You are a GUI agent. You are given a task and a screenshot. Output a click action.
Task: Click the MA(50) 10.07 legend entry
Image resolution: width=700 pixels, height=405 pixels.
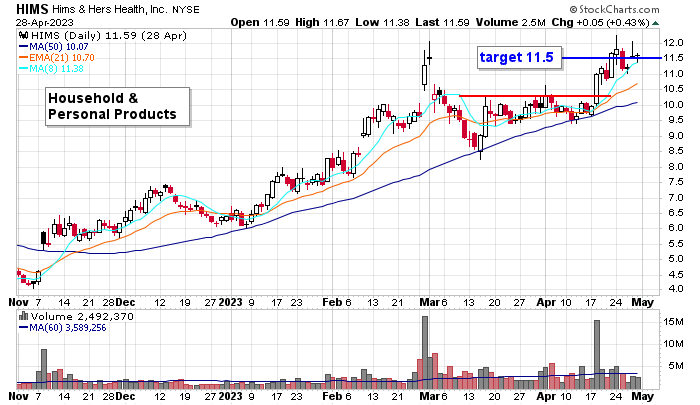point(58,46)
